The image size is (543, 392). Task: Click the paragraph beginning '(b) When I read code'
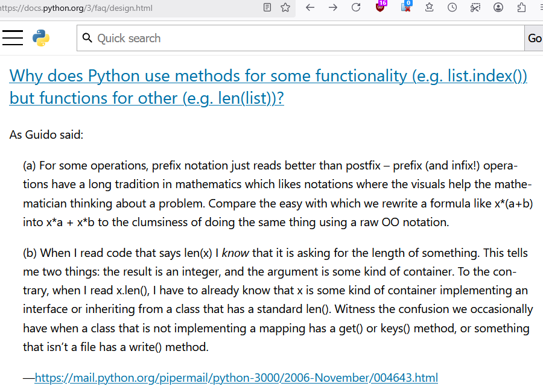click(278, 300)
